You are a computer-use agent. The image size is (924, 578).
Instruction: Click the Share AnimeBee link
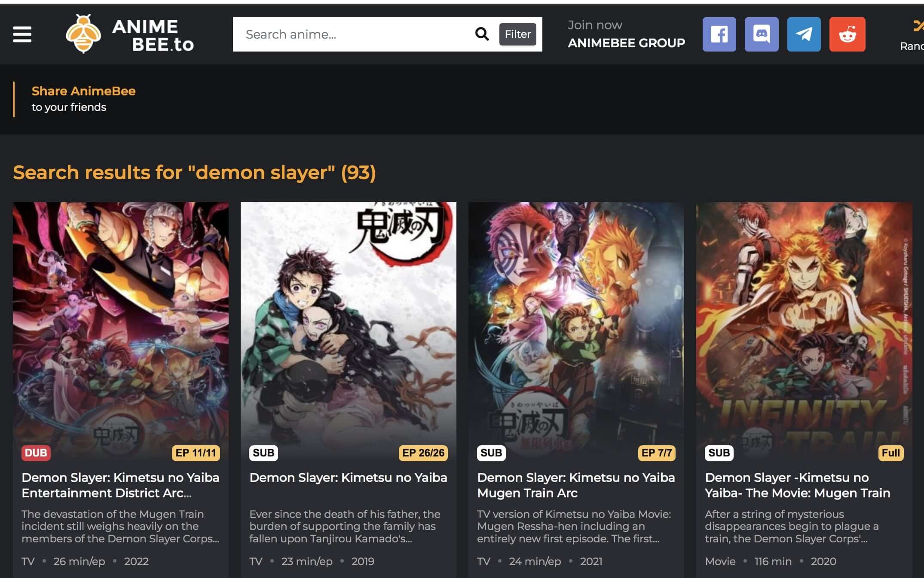click(83, 91)
